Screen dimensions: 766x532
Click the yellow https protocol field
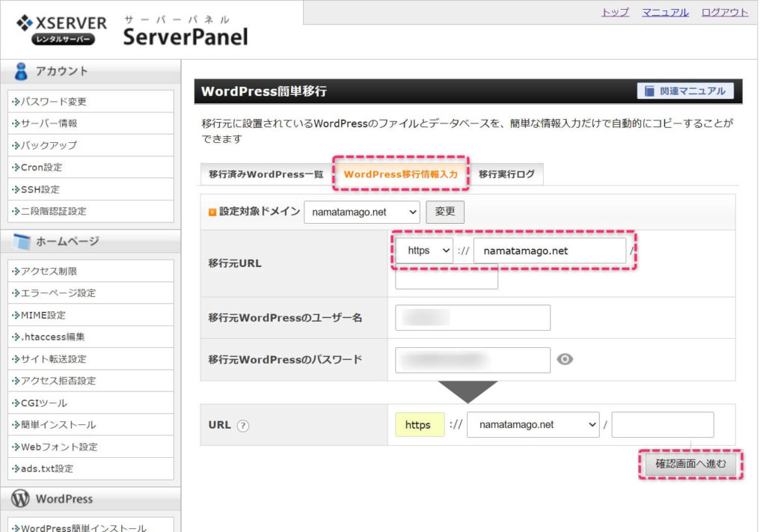420,424
